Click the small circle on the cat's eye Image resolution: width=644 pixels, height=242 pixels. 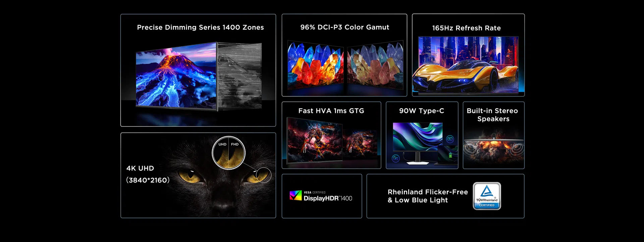tap(263, 175)
